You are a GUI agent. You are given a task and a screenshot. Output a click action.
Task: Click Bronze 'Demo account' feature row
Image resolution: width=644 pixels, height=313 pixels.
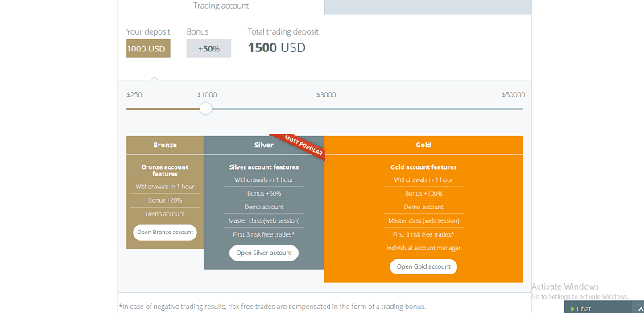(165, 214)
